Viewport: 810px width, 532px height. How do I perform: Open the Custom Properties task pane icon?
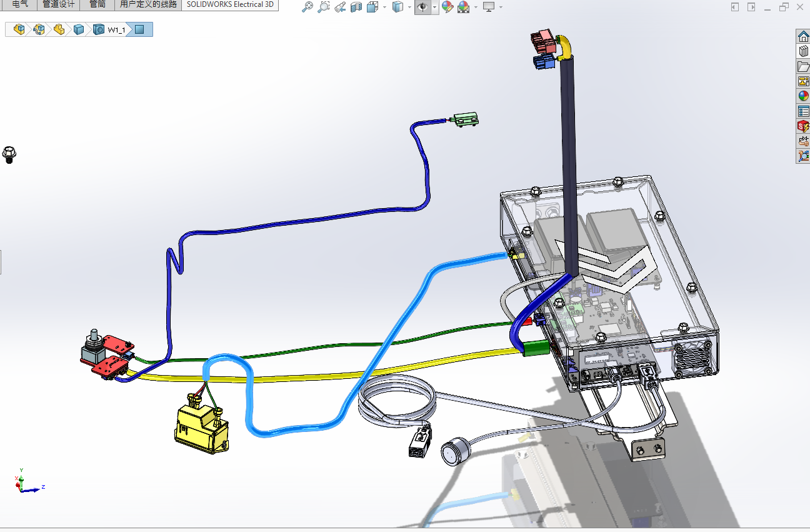803,111
